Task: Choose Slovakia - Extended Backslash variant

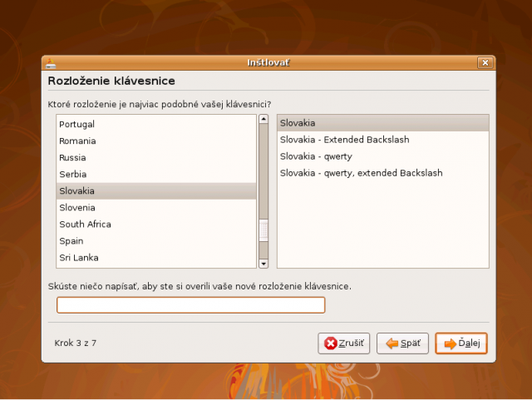Action: click(x=383, y=140)
